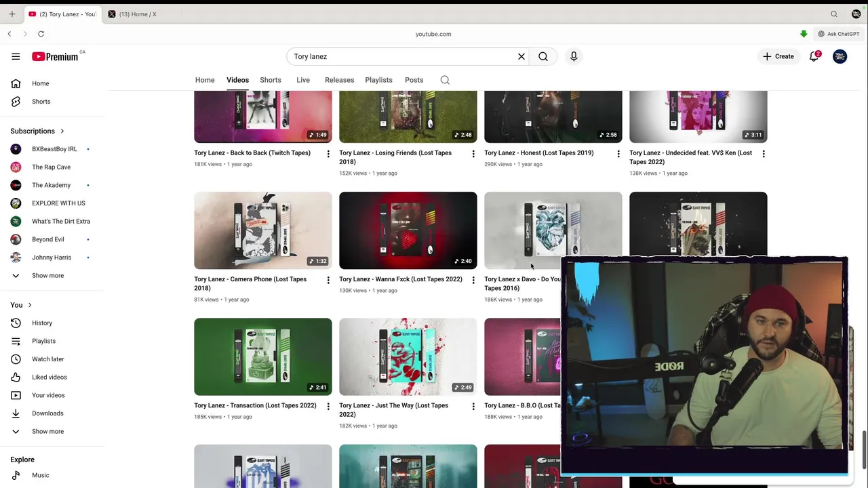Start voice search with the microphone icon
868x488 pixels.
click(574, 56)
